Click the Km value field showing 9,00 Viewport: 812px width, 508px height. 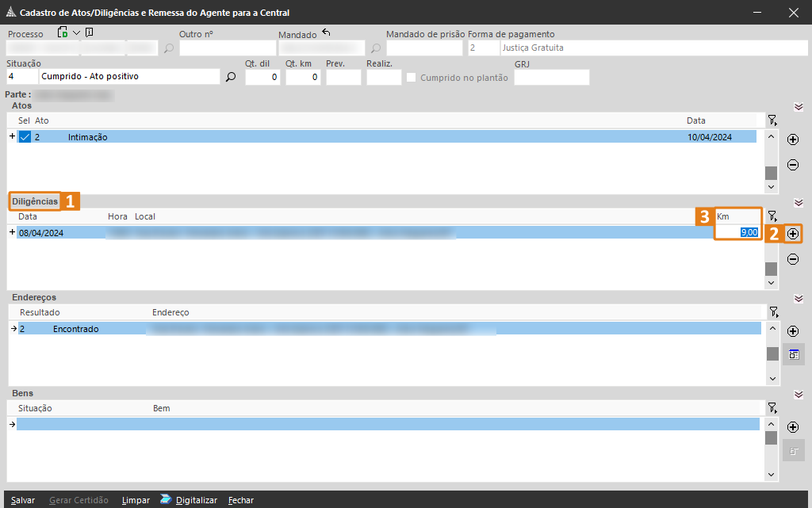tap(737, 232)
